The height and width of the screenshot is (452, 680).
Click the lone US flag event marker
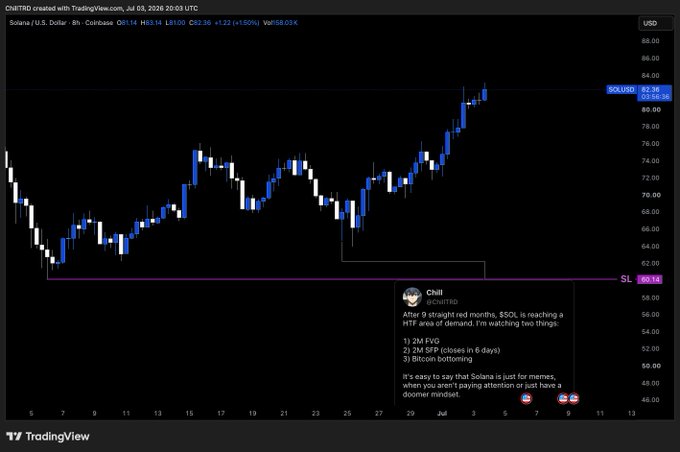526,398
